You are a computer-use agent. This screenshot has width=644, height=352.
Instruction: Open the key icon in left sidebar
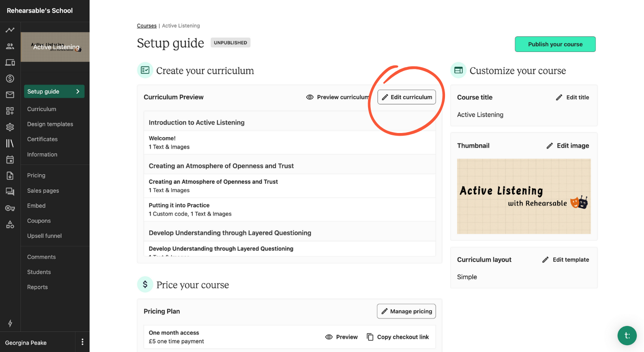(10, 208)
